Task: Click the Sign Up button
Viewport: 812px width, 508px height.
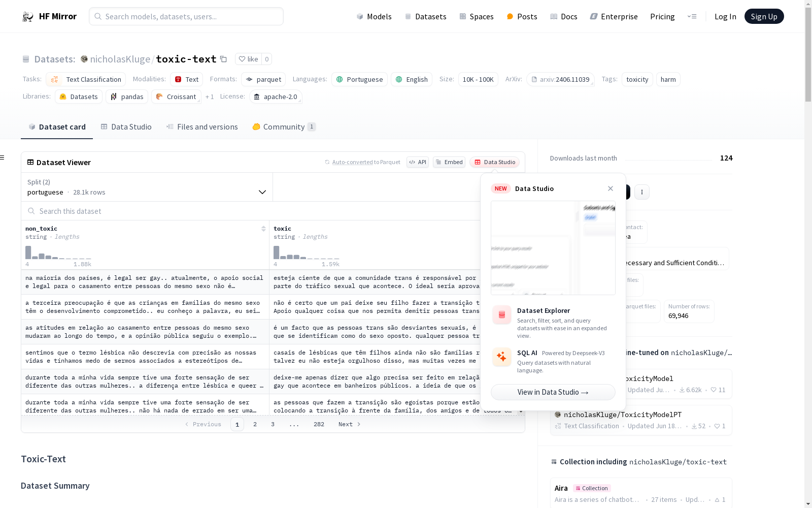Action: pos(764,16)
